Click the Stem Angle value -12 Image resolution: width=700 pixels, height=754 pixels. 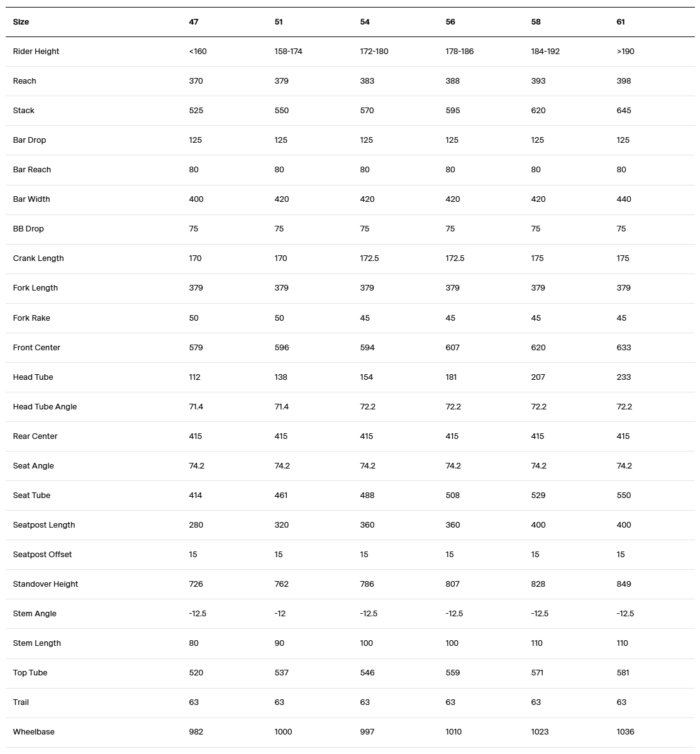coord(280,614)
